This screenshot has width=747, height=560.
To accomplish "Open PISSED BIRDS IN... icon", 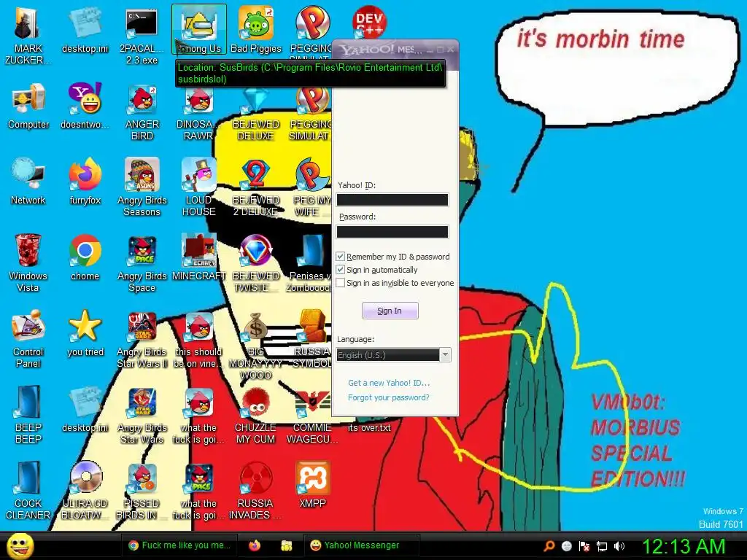I will [142, 490].
